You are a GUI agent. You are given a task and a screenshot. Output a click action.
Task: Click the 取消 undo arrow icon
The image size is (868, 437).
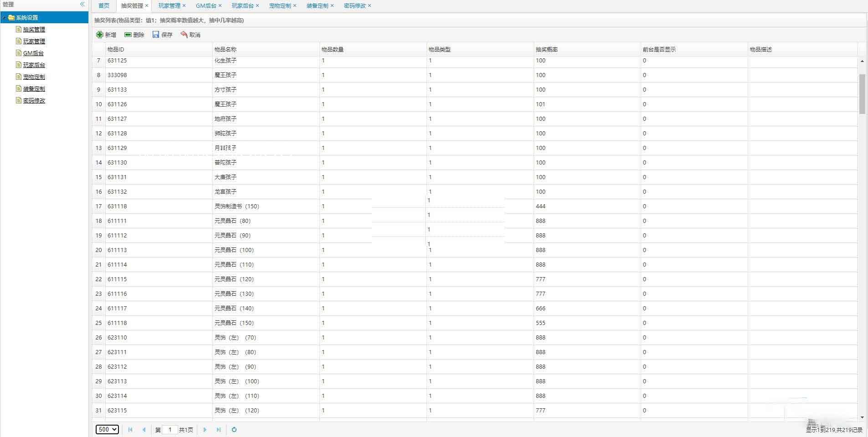(184, 35)
